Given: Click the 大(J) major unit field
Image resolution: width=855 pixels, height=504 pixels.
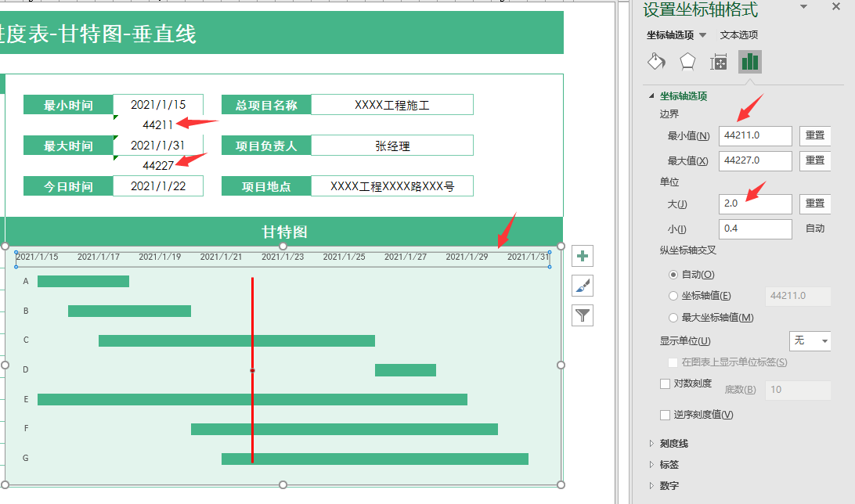Looking at the screenshot, I should coord(756,203).
